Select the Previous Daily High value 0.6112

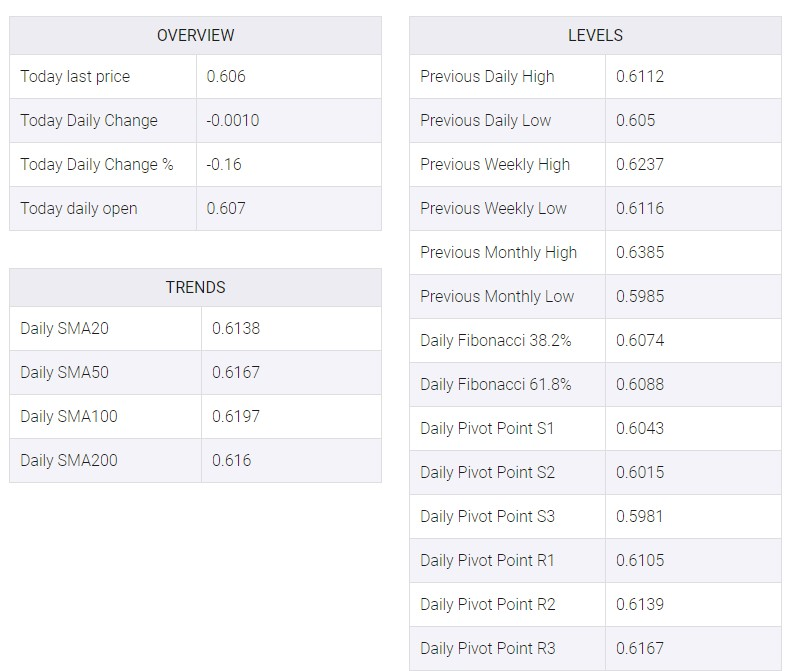click(x=640, y=76)
